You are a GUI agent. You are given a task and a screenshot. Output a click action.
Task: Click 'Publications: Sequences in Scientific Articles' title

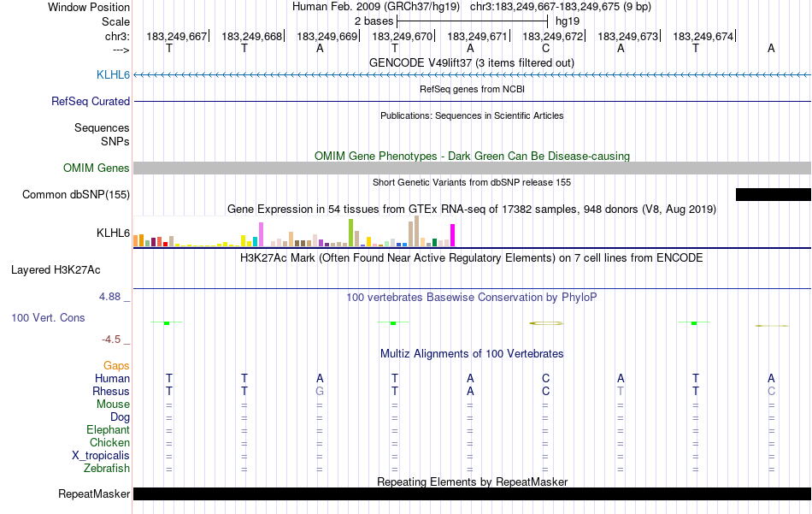(472, 115)
